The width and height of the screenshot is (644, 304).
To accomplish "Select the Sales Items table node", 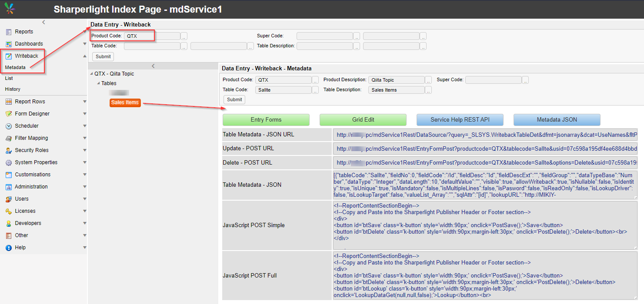I will point(125,102).
